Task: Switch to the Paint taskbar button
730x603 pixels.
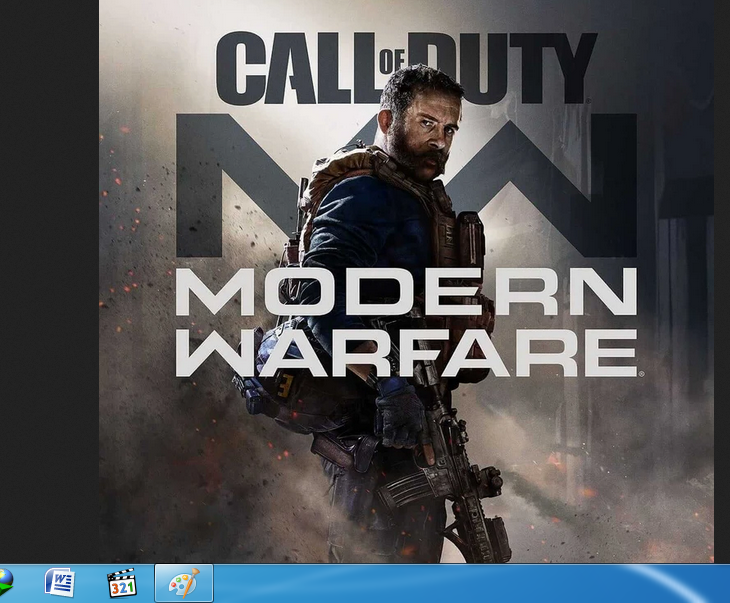Action: (x=184, y=583)
